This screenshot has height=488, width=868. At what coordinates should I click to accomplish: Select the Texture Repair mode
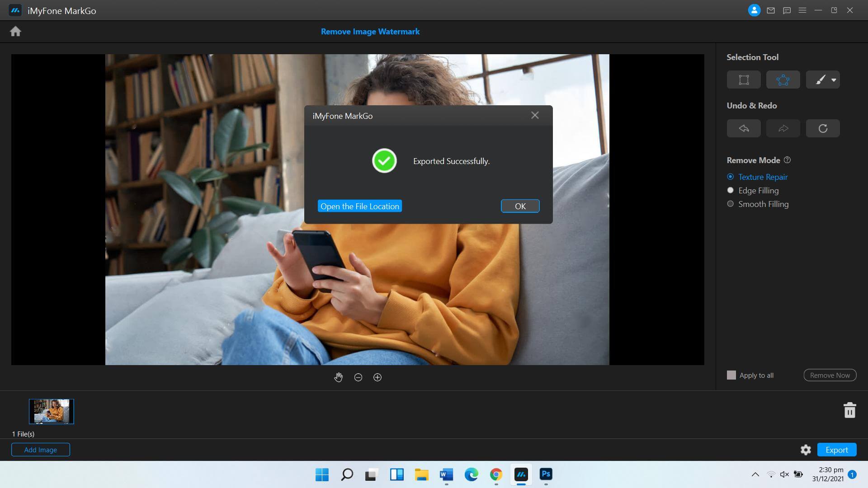(757, 177)
